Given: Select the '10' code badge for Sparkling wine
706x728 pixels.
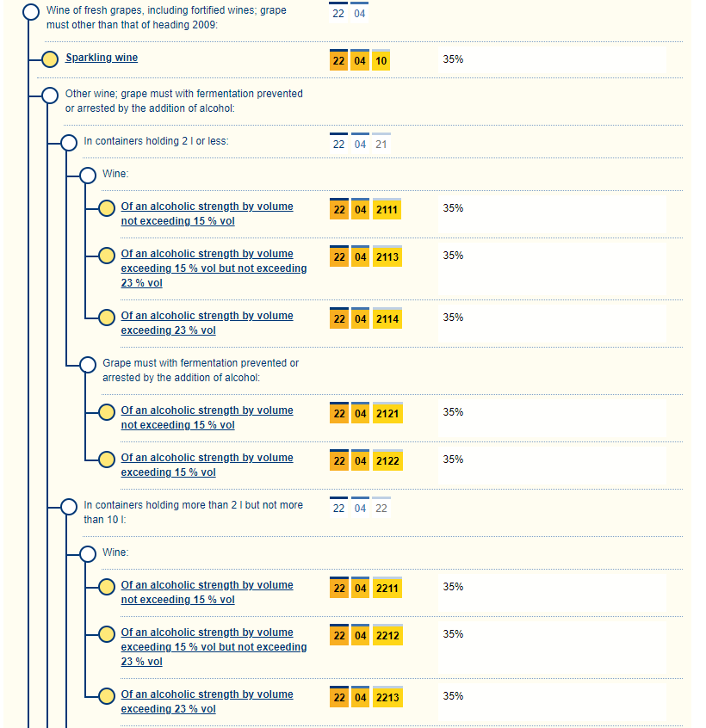Looking at the screenshot, I should (x=381, y=61).
